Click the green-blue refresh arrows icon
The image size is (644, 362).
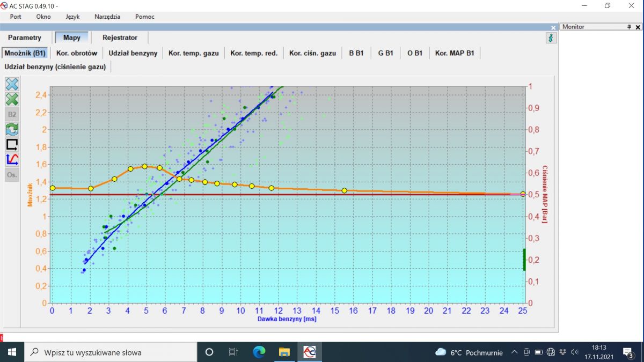coord(12,129)
